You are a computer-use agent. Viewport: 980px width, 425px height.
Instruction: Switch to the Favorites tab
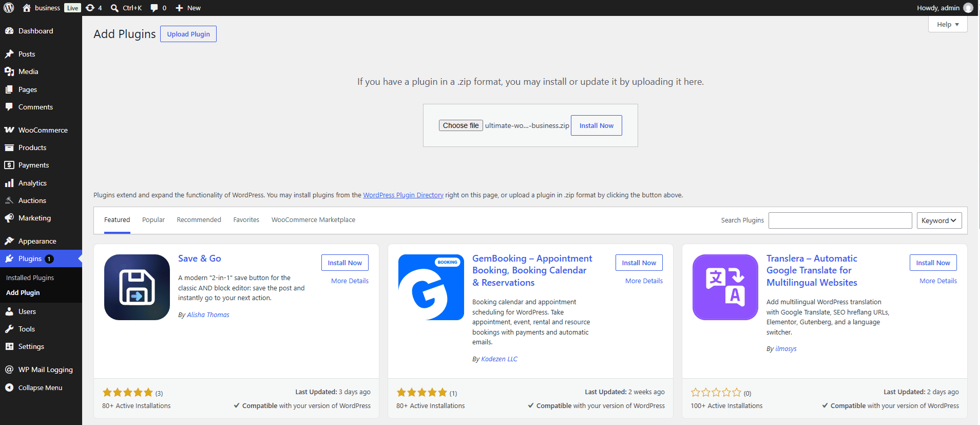point(246,220)
